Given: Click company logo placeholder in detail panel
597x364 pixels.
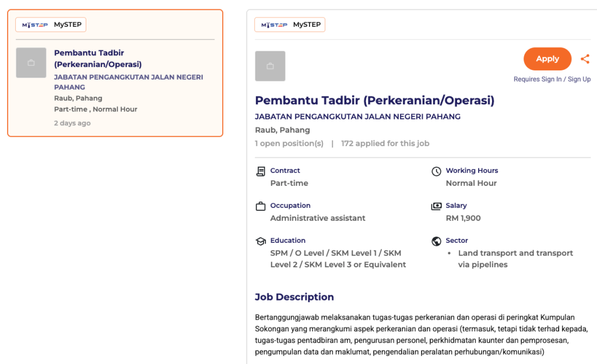Looking at the screenshot, I should pyautogui.click(x=270, y=66).
